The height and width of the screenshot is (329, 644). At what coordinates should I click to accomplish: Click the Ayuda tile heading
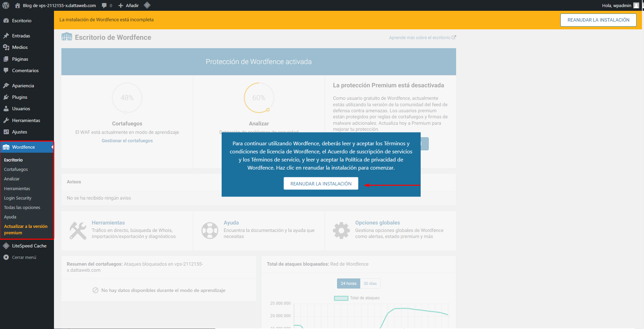(231, 223)
